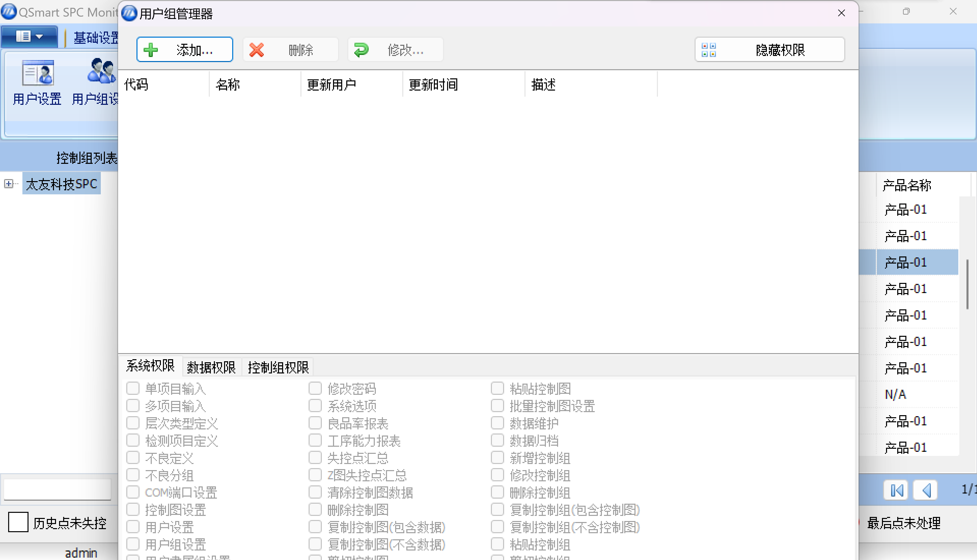Click the previous page arrow icon
This screenshot has height=560, width=977.
coord(926,490)
